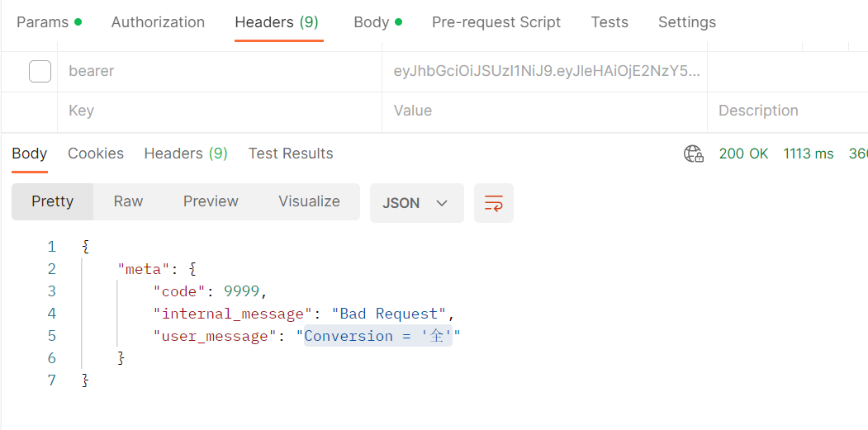Open the JSON format dropdown
This screenshot has width=868, height=430.
coord(416,203)
